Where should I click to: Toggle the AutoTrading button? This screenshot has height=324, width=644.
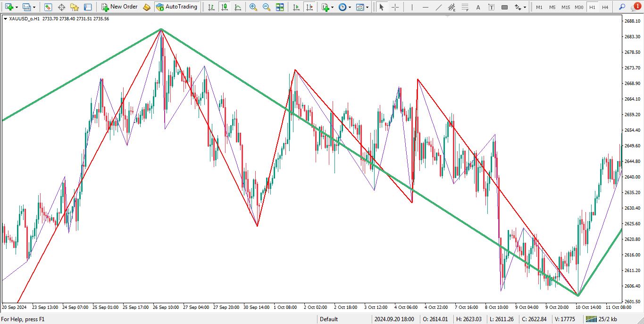click(176, 7)
